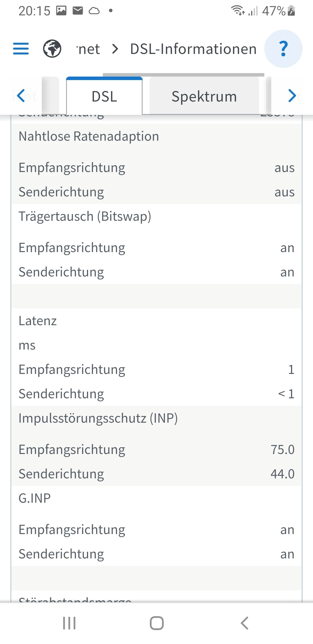
Task: Tap the DSL-Informationen page title
Action: [193, 49]
